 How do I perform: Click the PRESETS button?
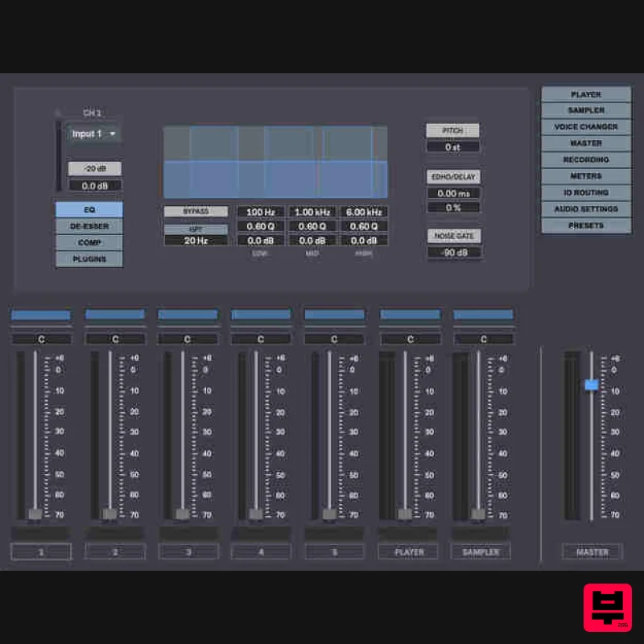pyautogui.click(x=586, y=226)
